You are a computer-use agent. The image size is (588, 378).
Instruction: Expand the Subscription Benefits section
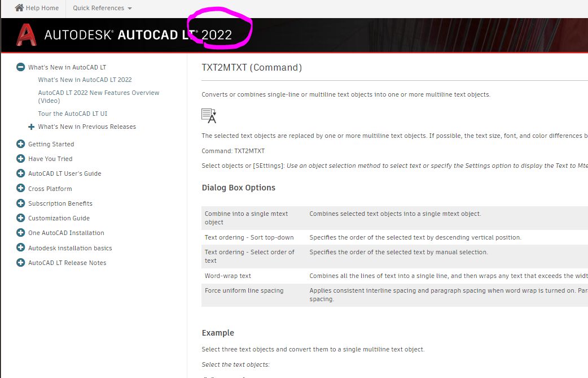click(20, 203)
